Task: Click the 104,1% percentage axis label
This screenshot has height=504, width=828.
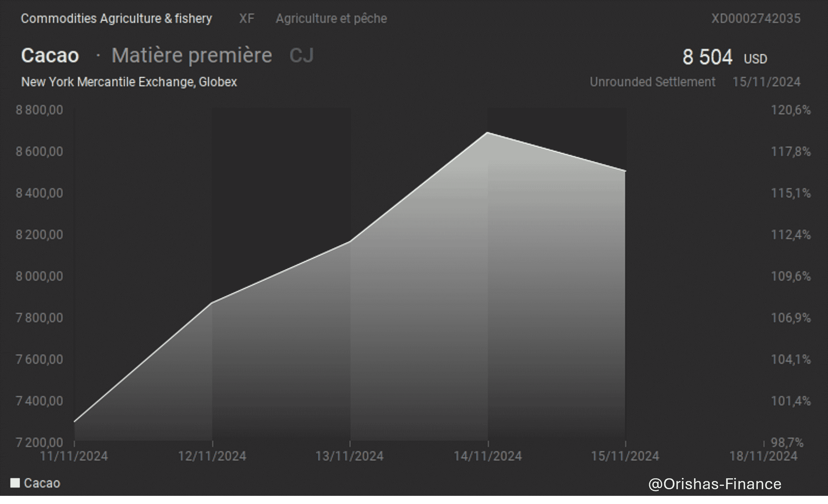Action: click(791, 359)
